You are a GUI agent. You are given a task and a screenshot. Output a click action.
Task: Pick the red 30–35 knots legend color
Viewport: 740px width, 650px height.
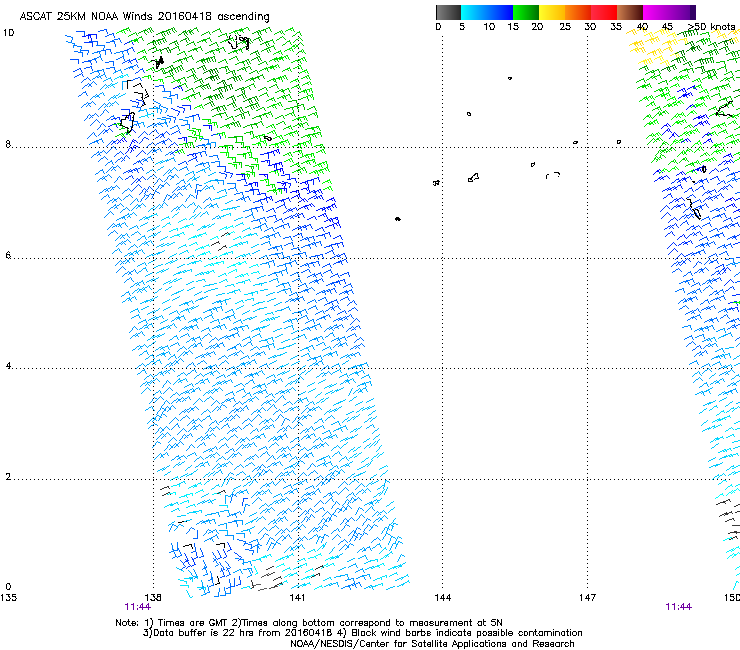604,12
